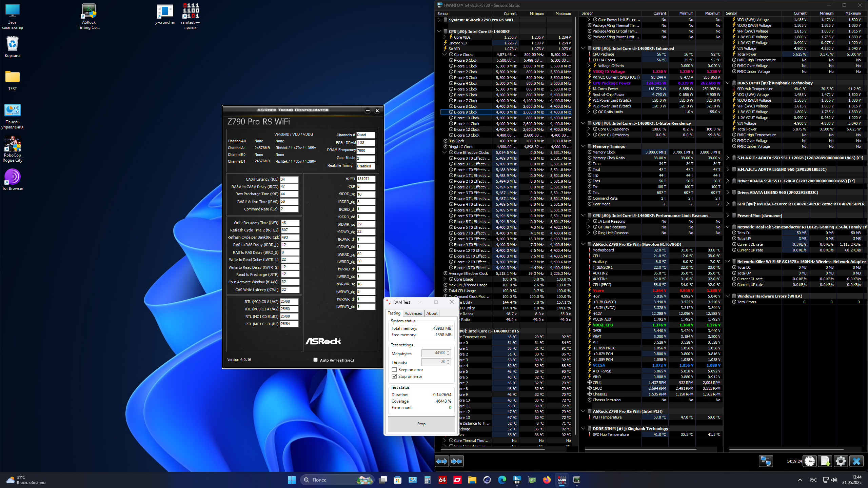
Task: Expand the System ASRock Z790 Pro node
Action: click(439, 20)
